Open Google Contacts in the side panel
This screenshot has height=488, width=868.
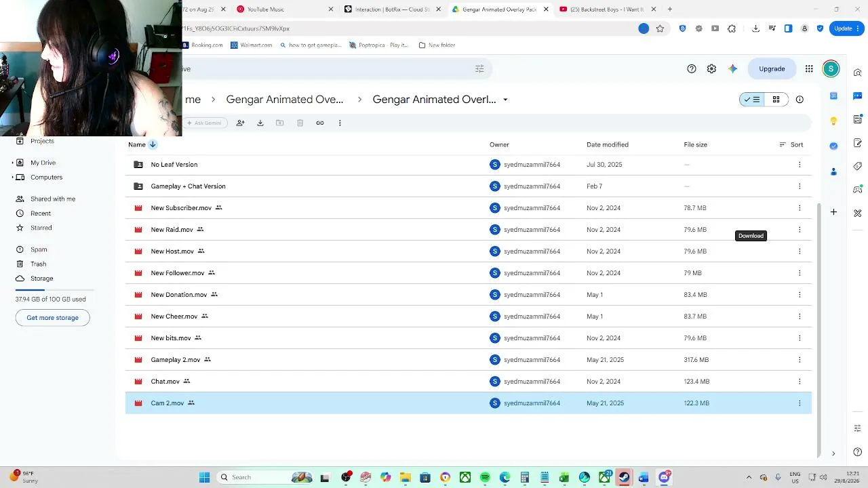pyautogui.click(x=833, y=171)
